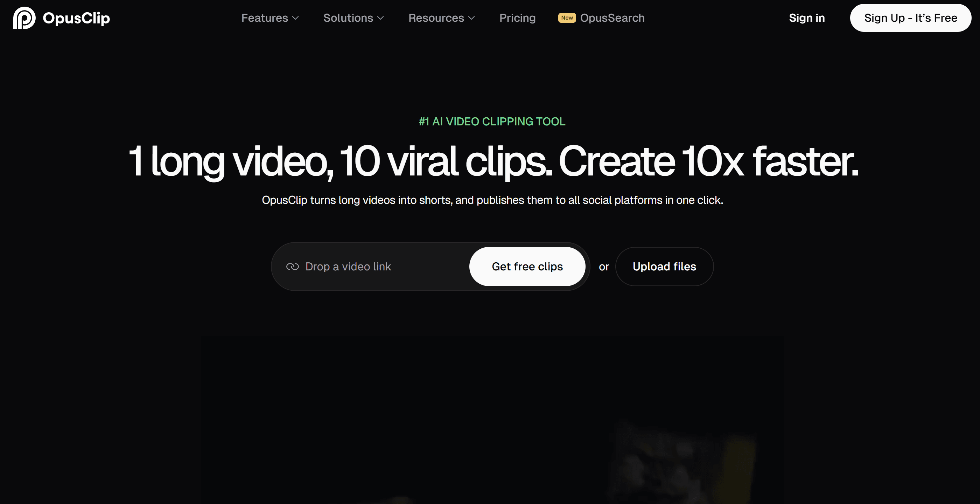Expand the Features dropdown chevron
The image size is (980, 504).
point(295,18)
